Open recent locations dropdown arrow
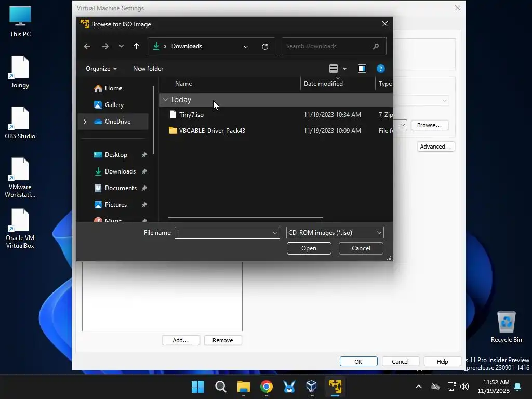Image resolution: width=532 pixels, height=399 pixels. click(121, 46)
